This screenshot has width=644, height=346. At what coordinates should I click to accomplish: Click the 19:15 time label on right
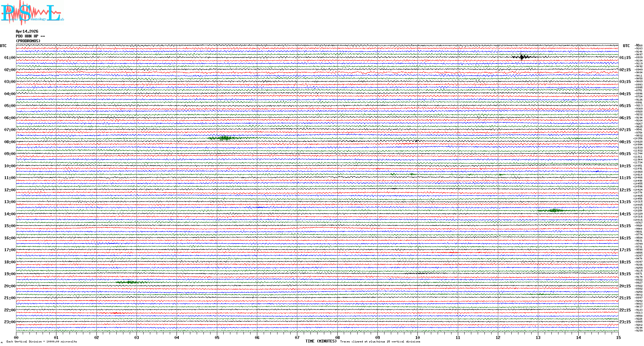click(x=625, y=274)
